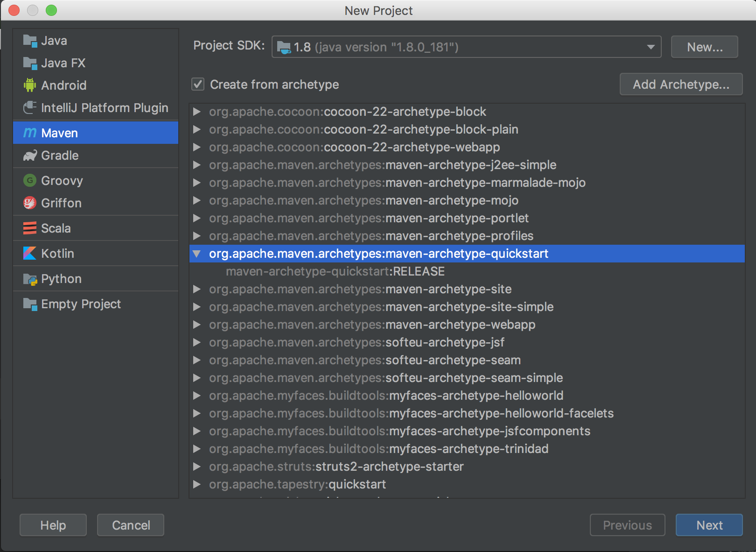
Task: Choose the Android robot icon
Action: pos(30,85)
